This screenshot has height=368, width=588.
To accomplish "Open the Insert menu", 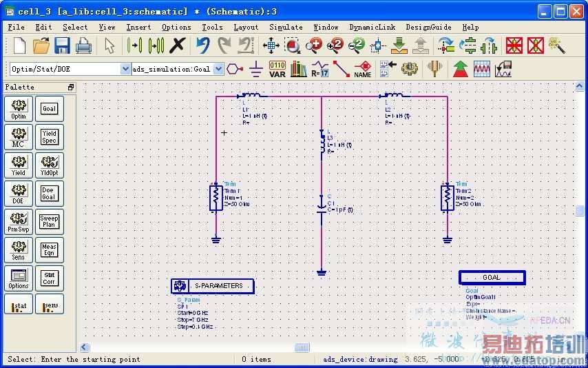I will click(139, 27).
